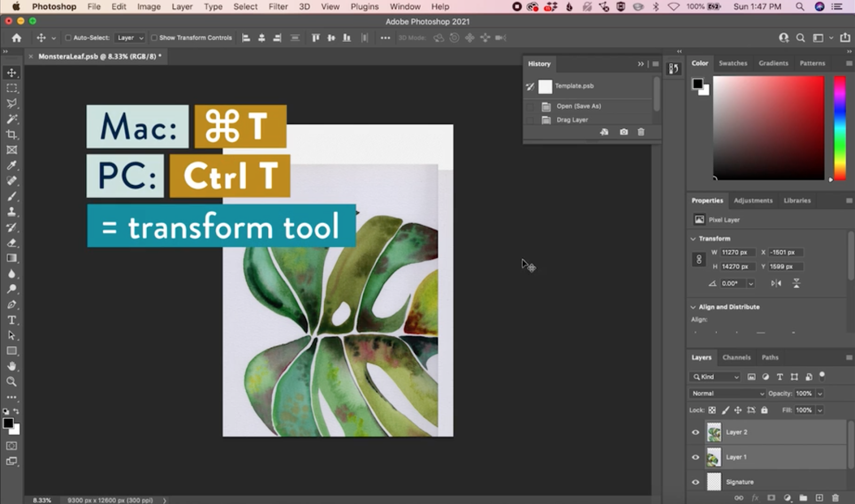
Task: Open the Filter menu
Action: click(278, 6)
